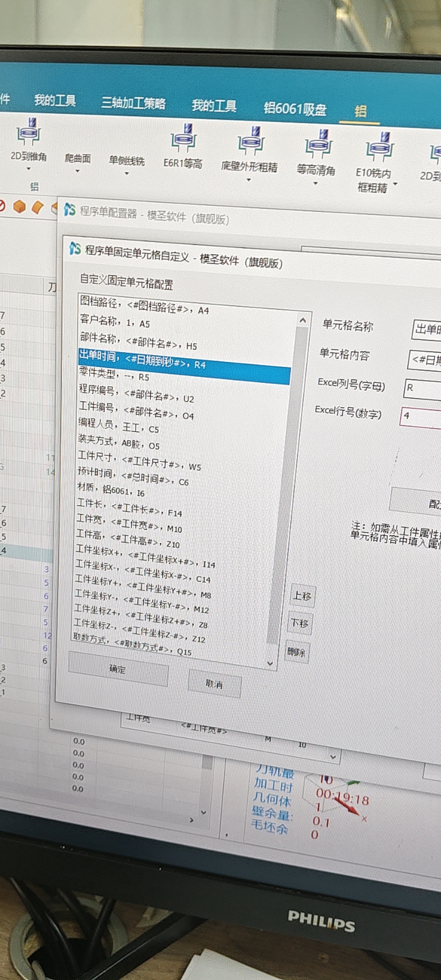Open the second 我的工具 tab before 铝6061吸盘

coord(214,106)
